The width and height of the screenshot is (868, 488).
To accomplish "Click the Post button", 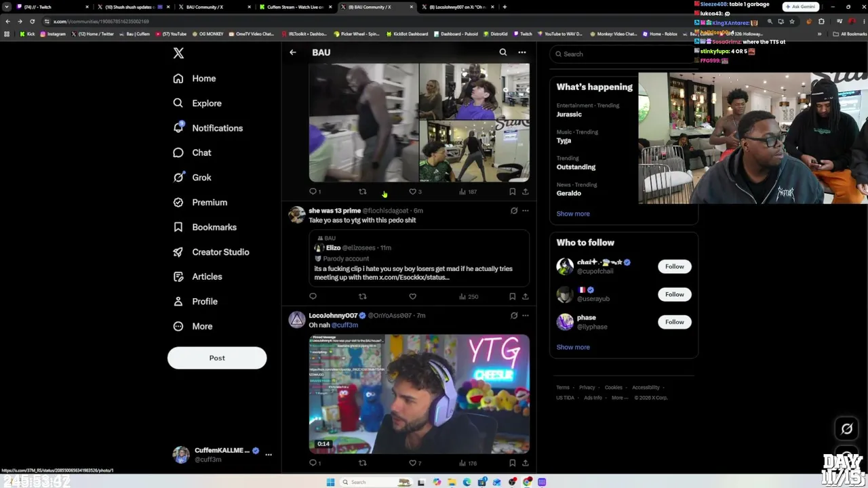I will point(217,358).
